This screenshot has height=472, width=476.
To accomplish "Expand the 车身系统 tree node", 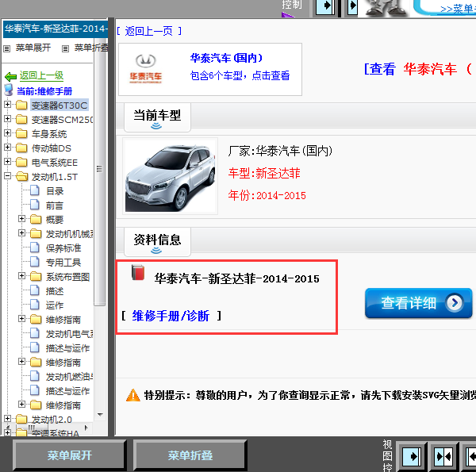I will coord(8,133).
